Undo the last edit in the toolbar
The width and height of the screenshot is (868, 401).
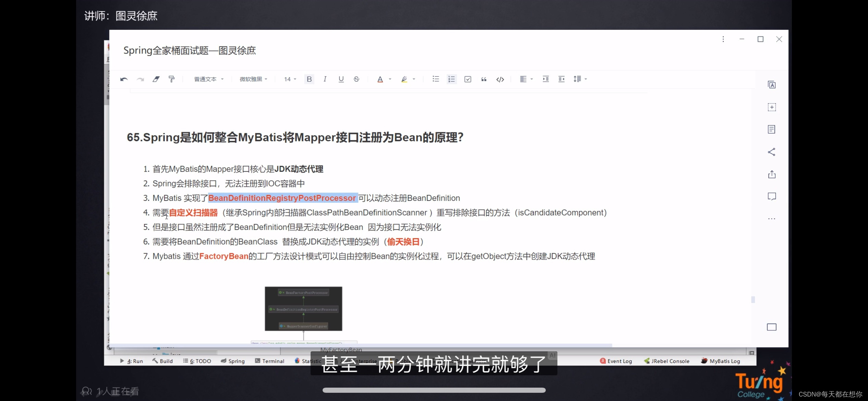(124, 79)
